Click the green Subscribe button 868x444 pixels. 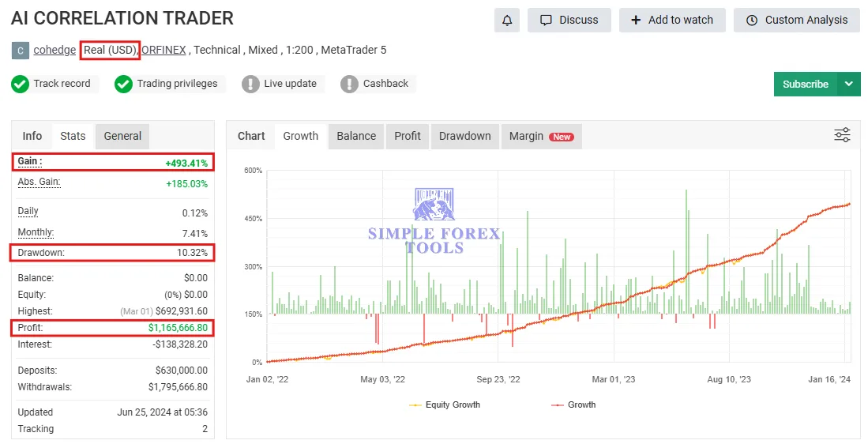coord(805,84)
